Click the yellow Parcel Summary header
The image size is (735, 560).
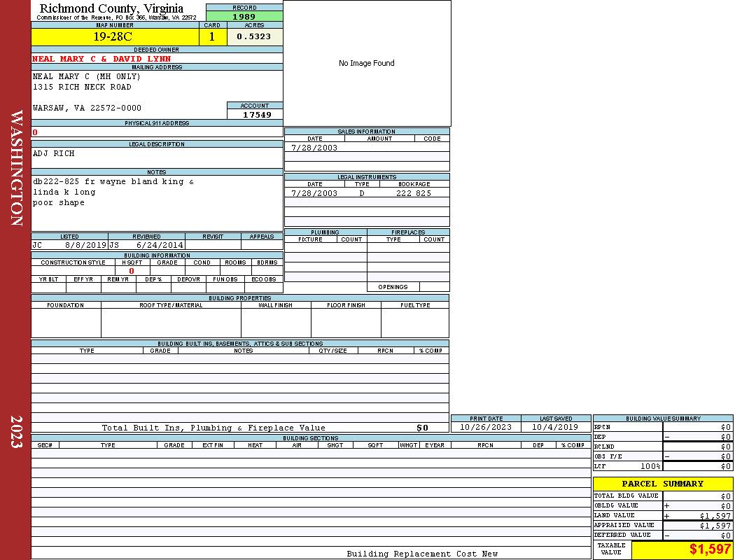(662, 484)
